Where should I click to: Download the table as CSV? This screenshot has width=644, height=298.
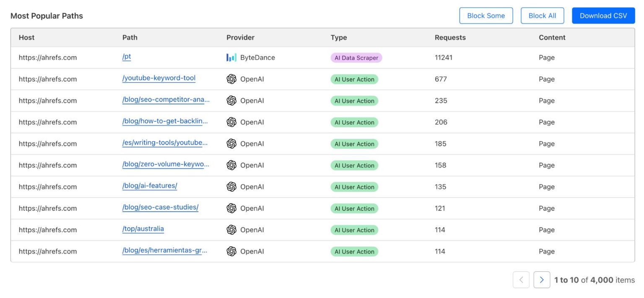click(603, 16)
